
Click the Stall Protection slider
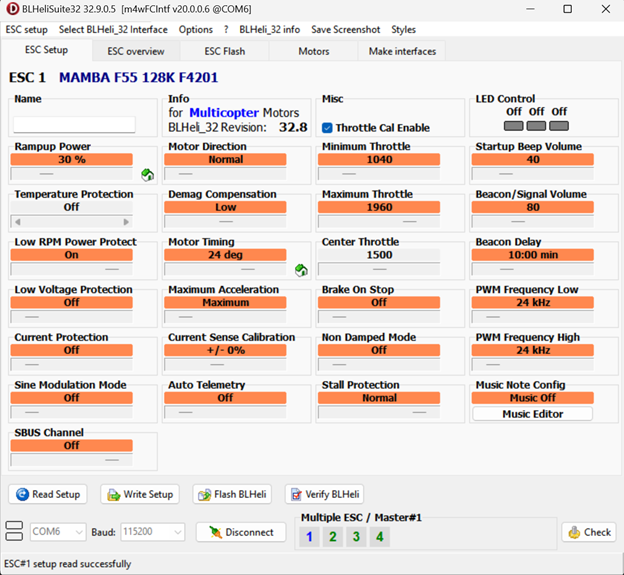tap(379, 412)
